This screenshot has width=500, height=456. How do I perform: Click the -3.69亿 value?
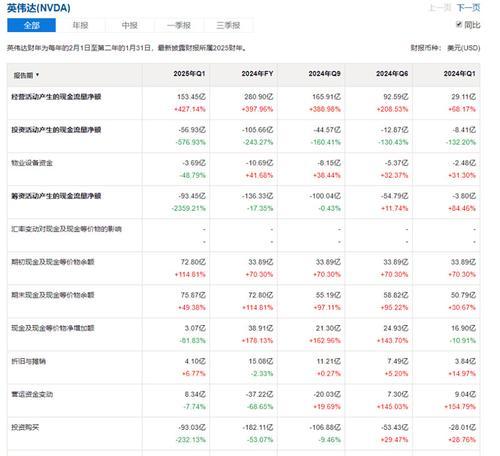[194, 163]
